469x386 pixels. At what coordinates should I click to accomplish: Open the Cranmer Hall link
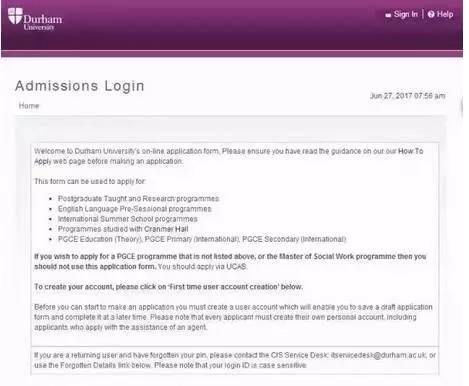tap(166, 229)
